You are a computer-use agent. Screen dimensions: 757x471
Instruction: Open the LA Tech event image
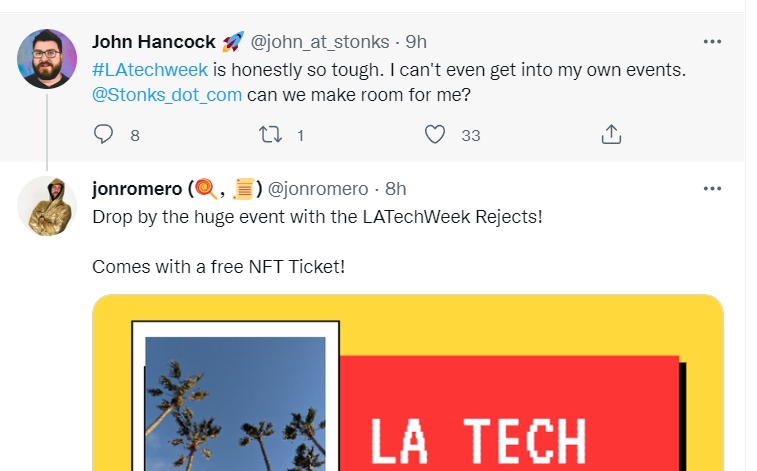(x=407, y=390)
